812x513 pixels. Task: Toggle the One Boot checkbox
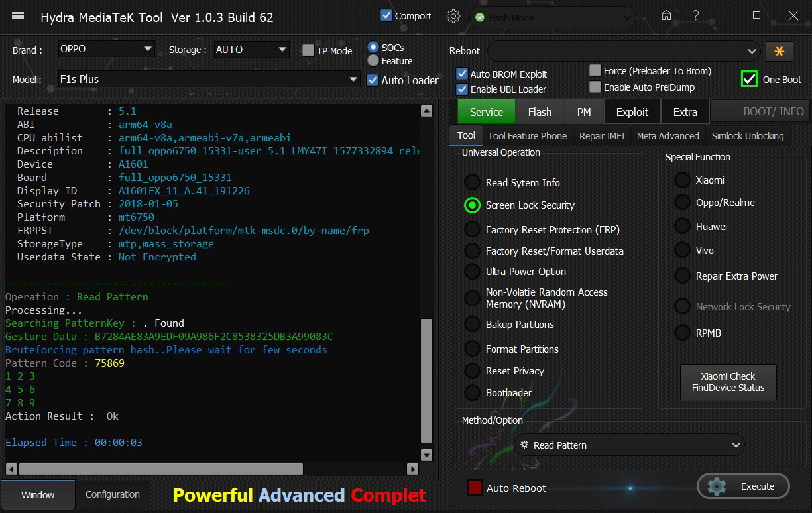[x=749, y=79]
